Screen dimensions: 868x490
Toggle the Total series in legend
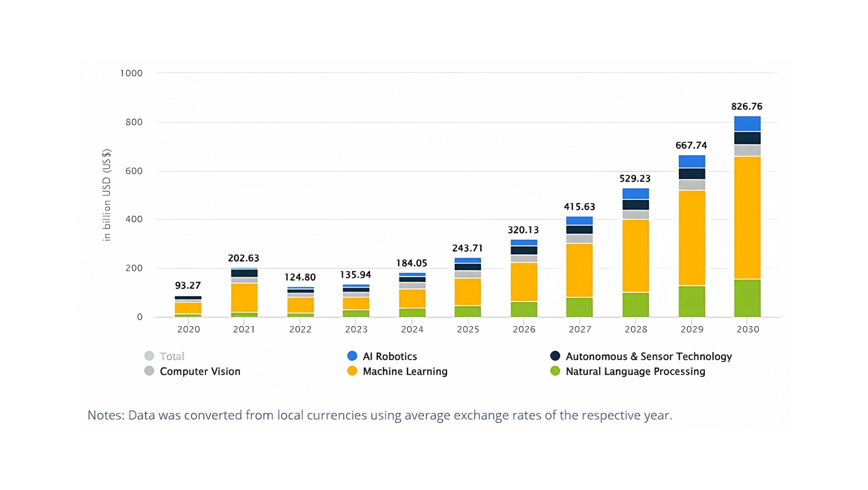coord(164,356)
